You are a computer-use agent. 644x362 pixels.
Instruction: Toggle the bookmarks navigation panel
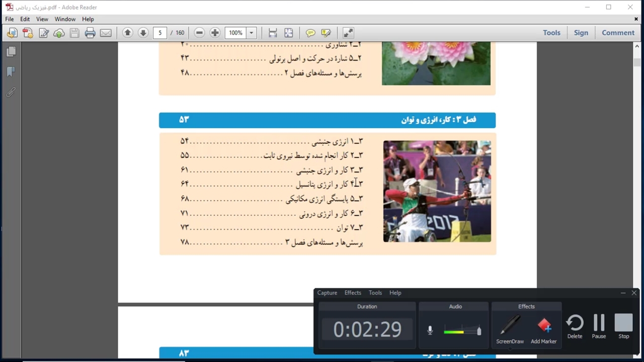11,72
